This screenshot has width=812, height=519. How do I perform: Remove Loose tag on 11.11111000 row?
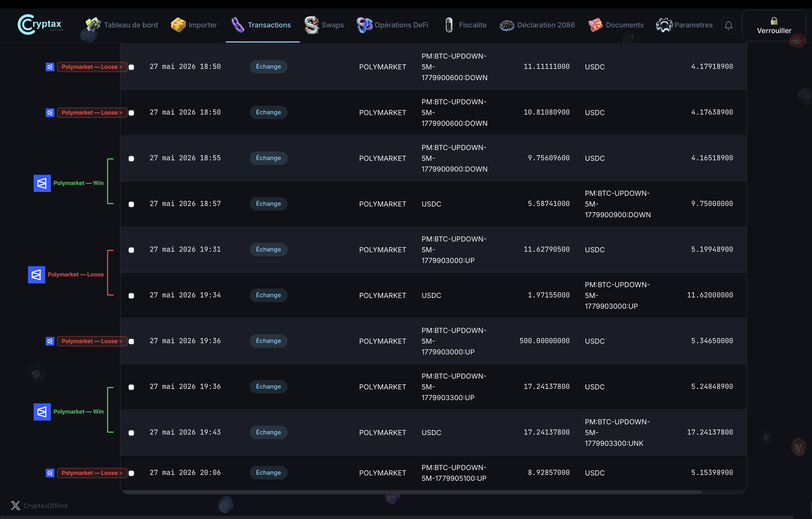click(121, 67)
